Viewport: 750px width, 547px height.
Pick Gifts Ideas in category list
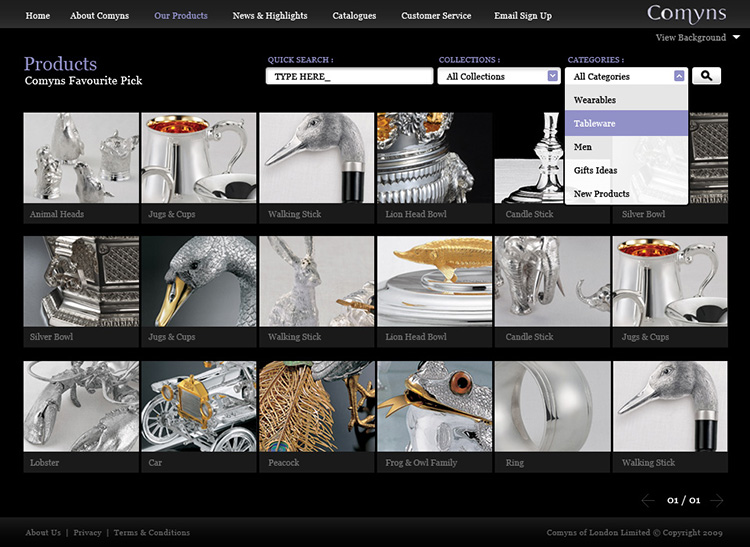click(x=626, y=170)
